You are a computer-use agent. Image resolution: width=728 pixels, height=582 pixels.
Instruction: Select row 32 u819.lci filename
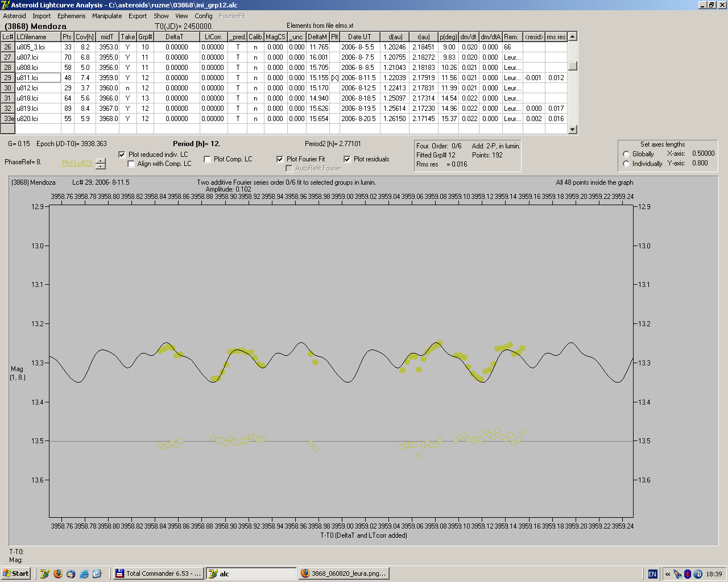click(x=38, y=109)
